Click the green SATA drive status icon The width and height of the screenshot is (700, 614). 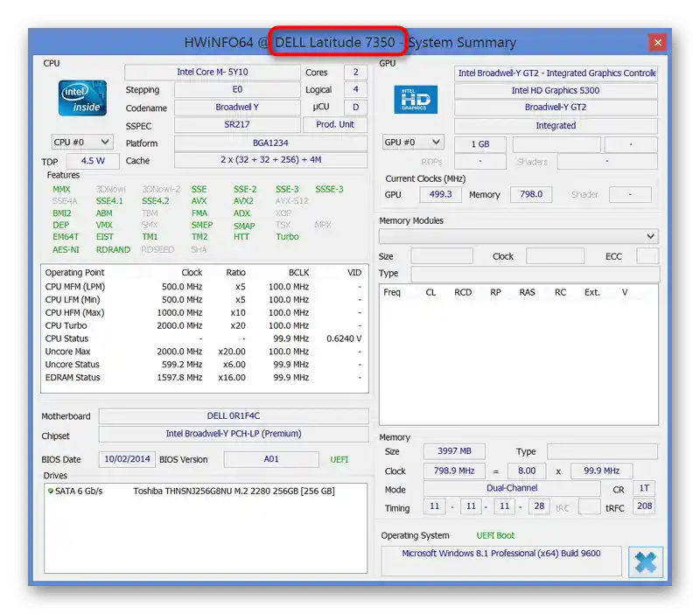point(51,491)
